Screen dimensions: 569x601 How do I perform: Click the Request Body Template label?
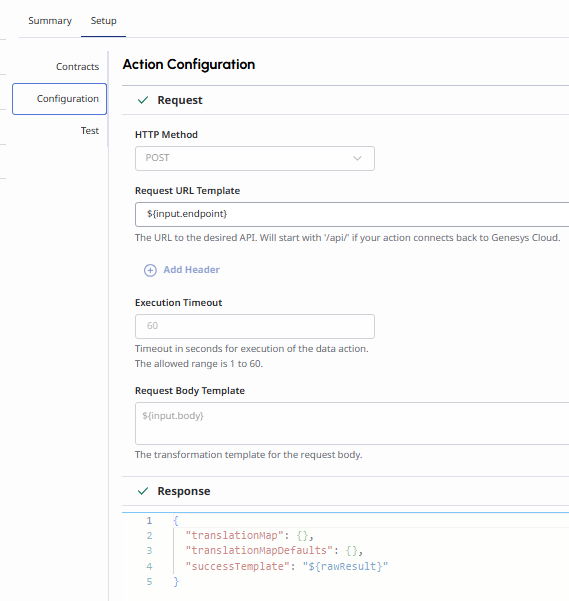click(190, 391)
